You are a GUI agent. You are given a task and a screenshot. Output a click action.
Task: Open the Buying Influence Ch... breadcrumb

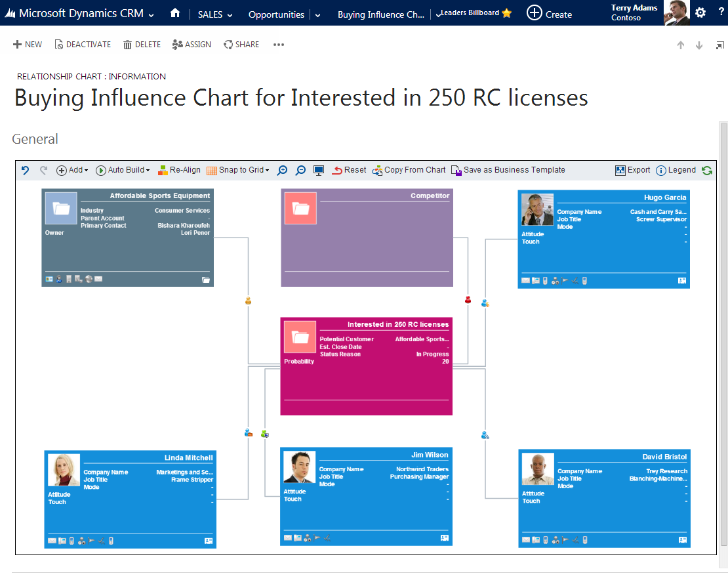(380, 14)
